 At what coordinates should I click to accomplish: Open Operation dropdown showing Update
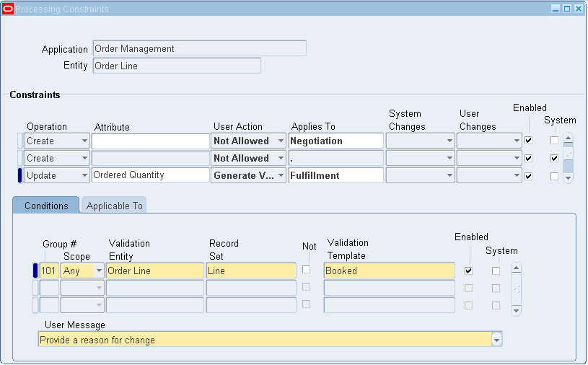tap(56, 175)
